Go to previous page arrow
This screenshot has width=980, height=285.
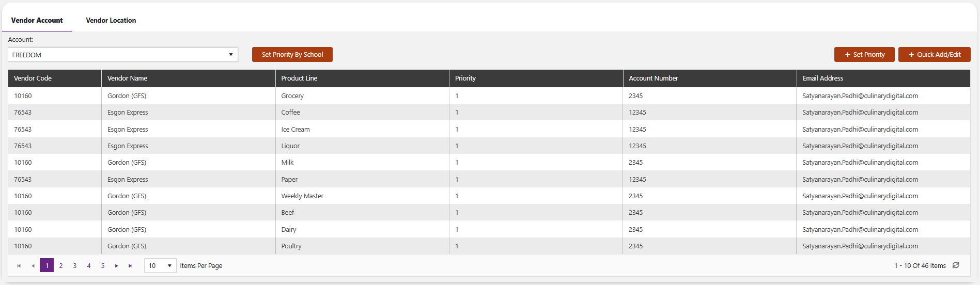click(33, 266)
